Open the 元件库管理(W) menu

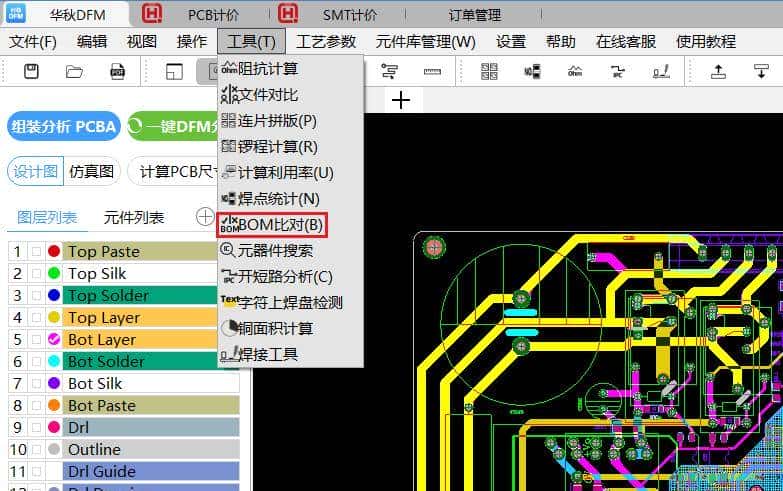425,41
